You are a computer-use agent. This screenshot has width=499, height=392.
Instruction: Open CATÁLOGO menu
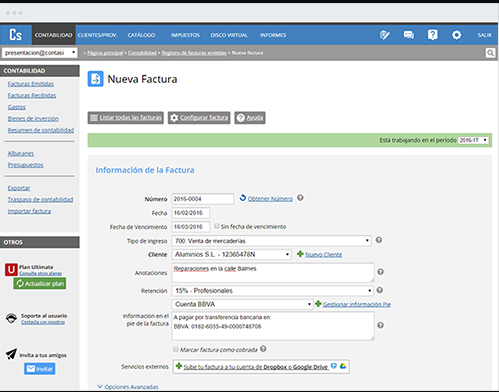[141, 35]
